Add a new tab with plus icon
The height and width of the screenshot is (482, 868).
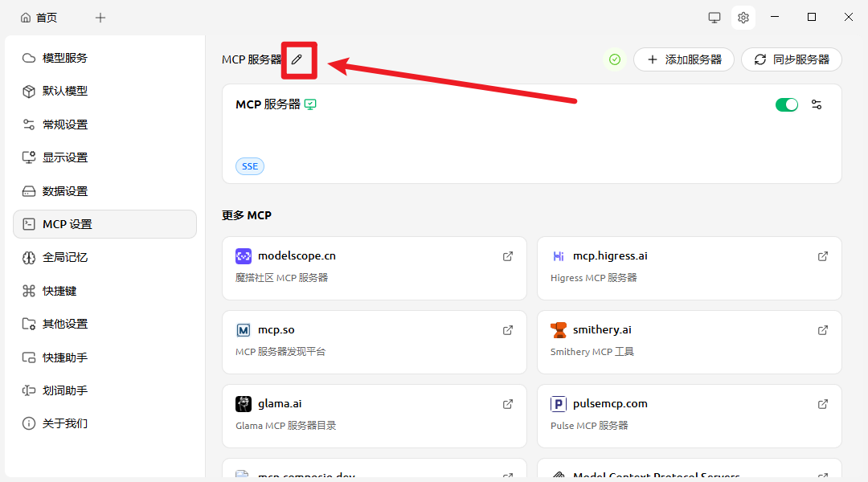click(100, 18)
